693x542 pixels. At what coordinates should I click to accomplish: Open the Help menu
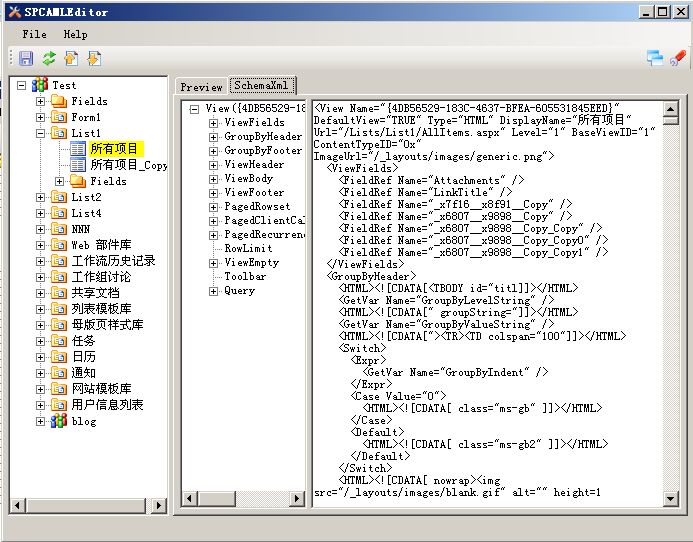click(x=75, y=34)
